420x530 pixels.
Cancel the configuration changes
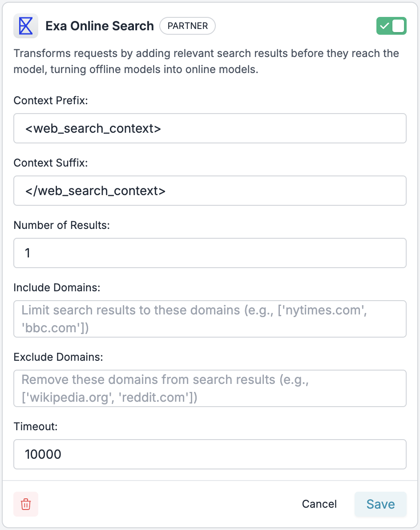(319, 504)
